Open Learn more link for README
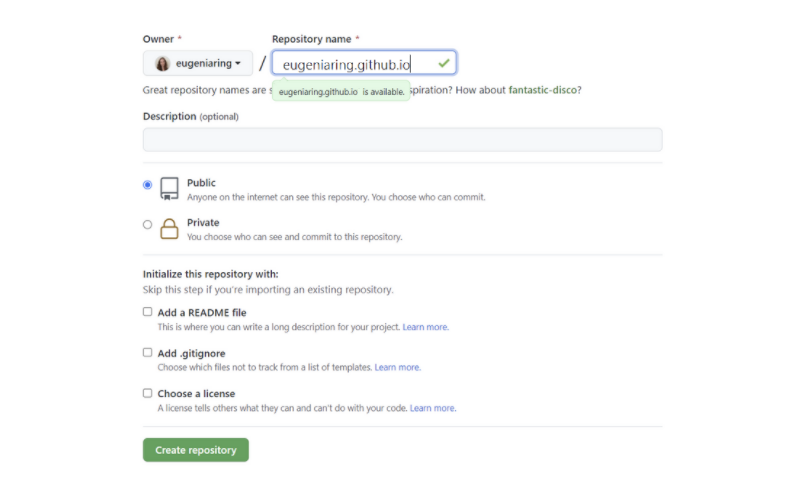 pos(425,327)
